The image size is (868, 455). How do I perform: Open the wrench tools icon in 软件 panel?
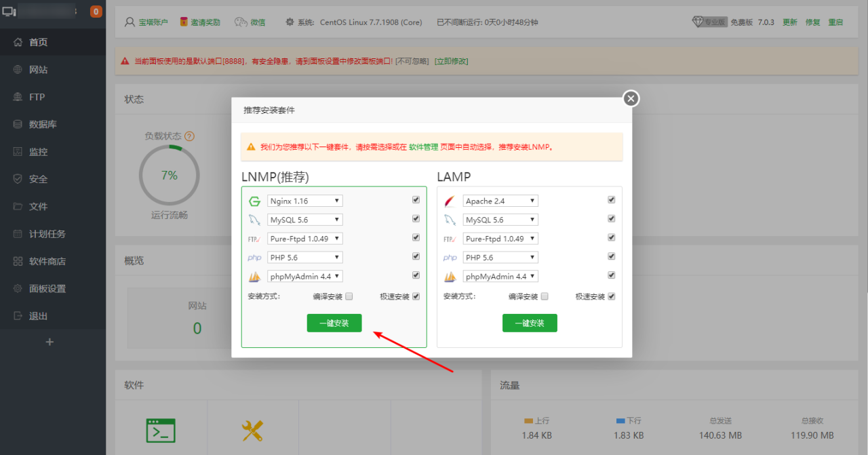click(x=252, y=431)
